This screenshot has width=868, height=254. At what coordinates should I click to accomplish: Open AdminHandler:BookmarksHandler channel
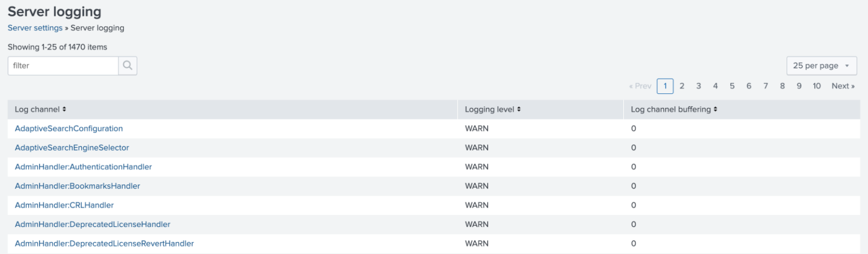coord(77,186)
